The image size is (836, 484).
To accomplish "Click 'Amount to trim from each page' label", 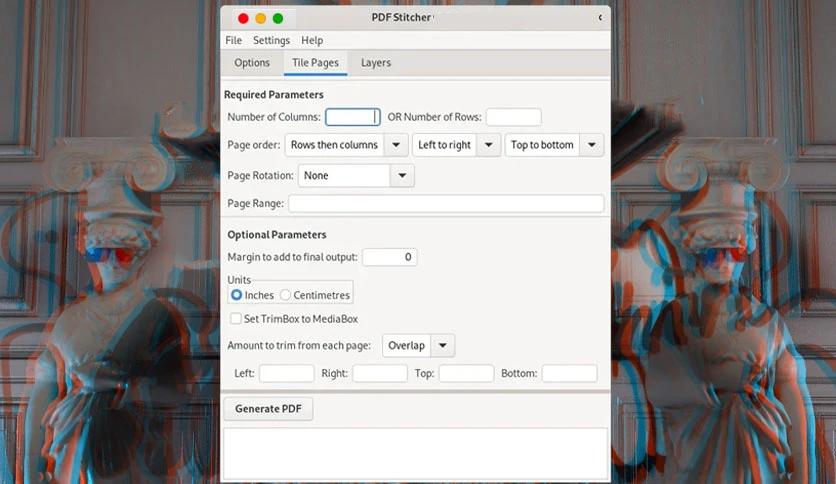I will 299,345.
